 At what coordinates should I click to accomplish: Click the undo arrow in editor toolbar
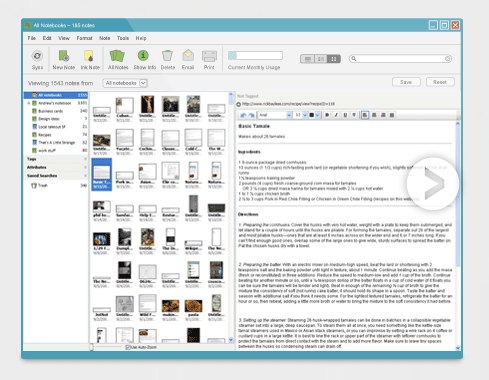tap(243, 115)
